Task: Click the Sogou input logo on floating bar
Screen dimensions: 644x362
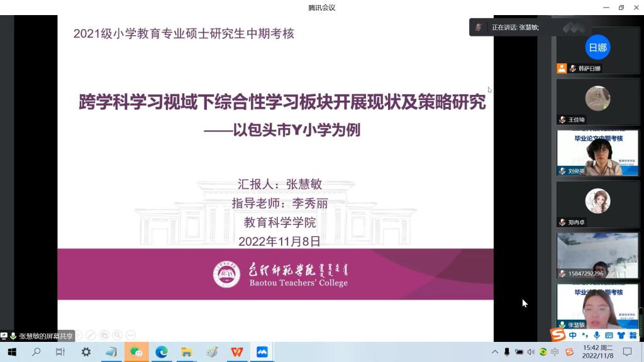Action: coord(558,336)
